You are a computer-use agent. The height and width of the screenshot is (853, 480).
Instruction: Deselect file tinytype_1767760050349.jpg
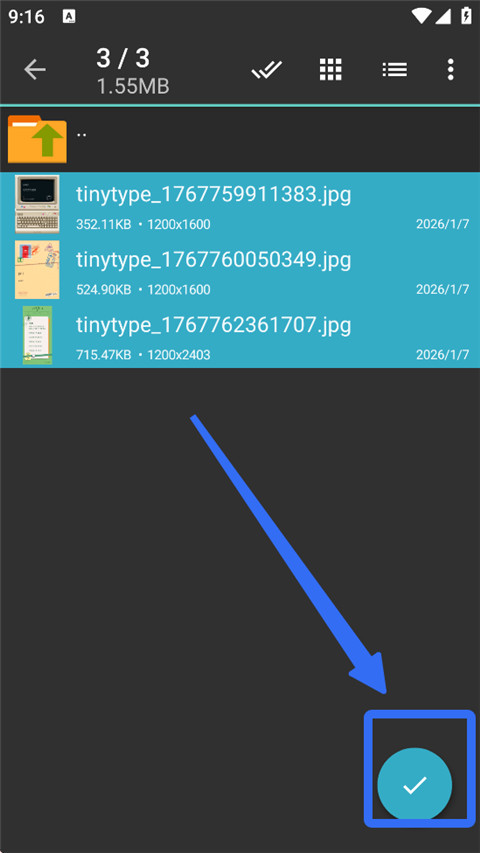tap(240, 270)
